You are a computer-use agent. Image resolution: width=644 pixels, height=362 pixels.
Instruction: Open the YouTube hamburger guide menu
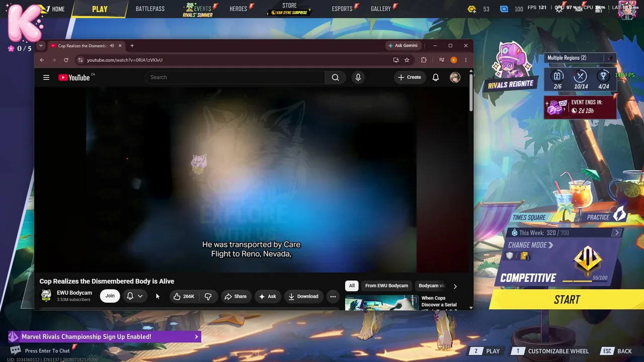[x=46, y=77]
